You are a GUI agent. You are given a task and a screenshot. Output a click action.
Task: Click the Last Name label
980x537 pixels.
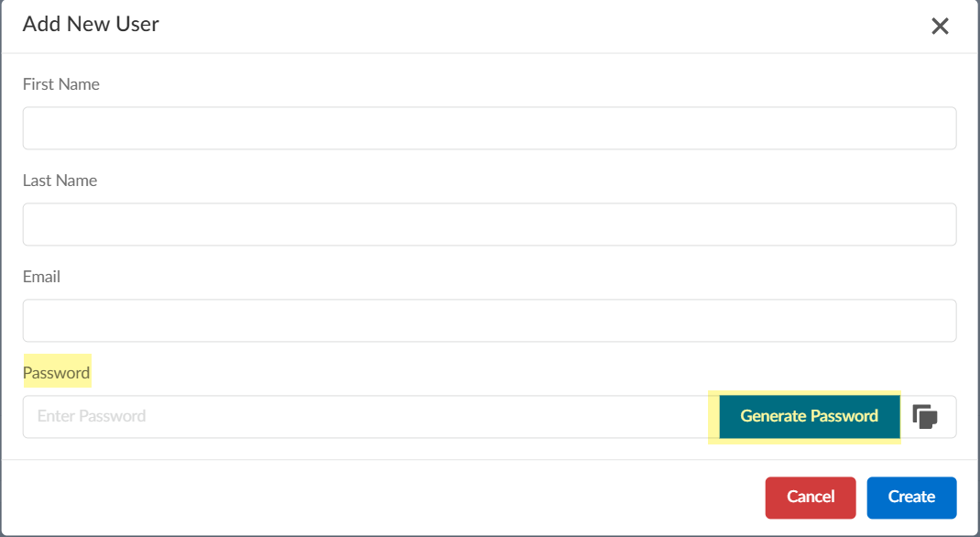tap(60, 181)
